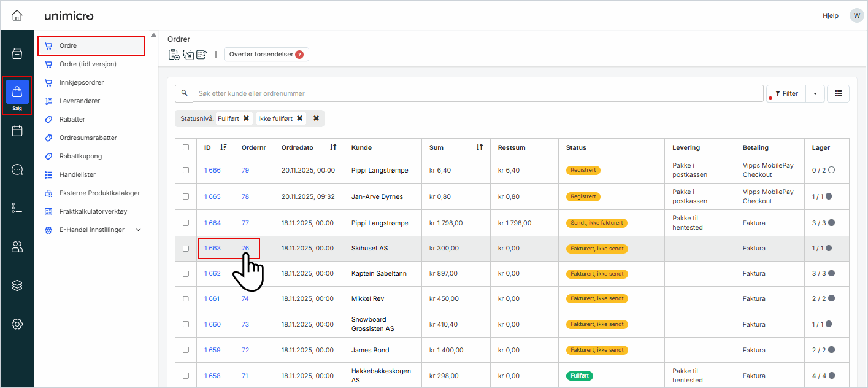The height and width of the screenshot is (388, 868).
Task: Go to Rabattkupong menu item
Action: (80, 156)
